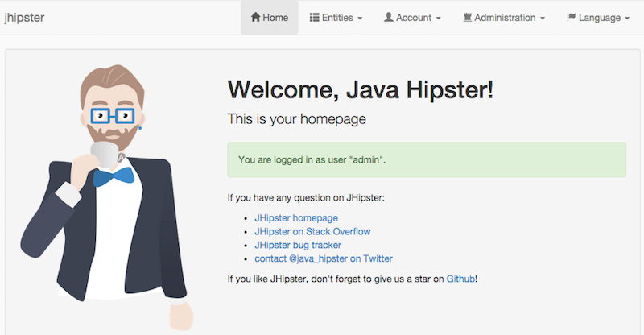Open the Account menu label

pyautogui.click(x=414, y=18)
